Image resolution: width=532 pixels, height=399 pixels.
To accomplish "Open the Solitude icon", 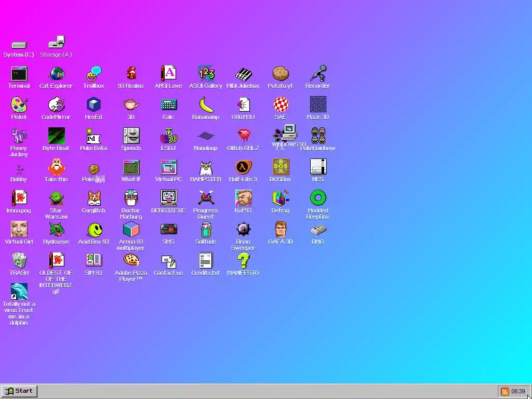I will coord(206,230).
